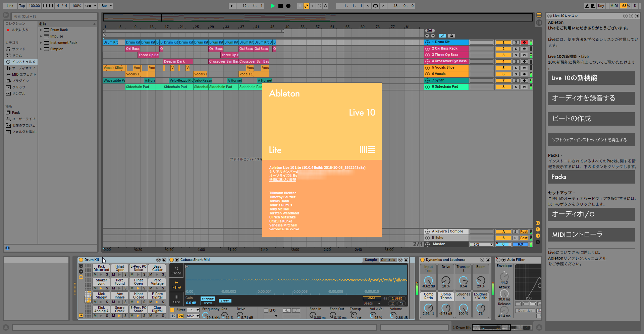Click the browser search field
Screen dimensions: 644x334
click(55, 16)
